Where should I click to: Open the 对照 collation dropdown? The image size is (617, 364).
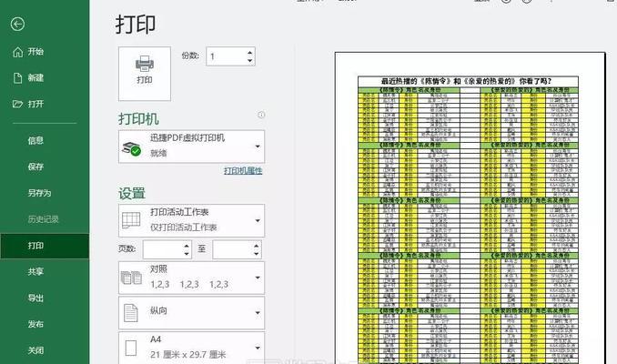point(191,278)
